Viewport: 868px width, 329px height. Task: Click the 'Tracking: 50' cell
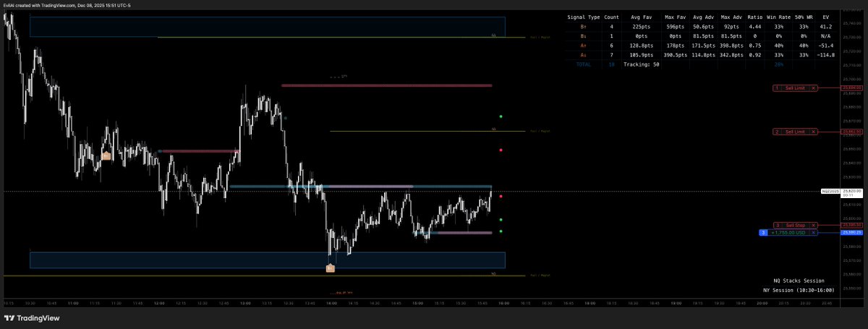tap(642, 64)
